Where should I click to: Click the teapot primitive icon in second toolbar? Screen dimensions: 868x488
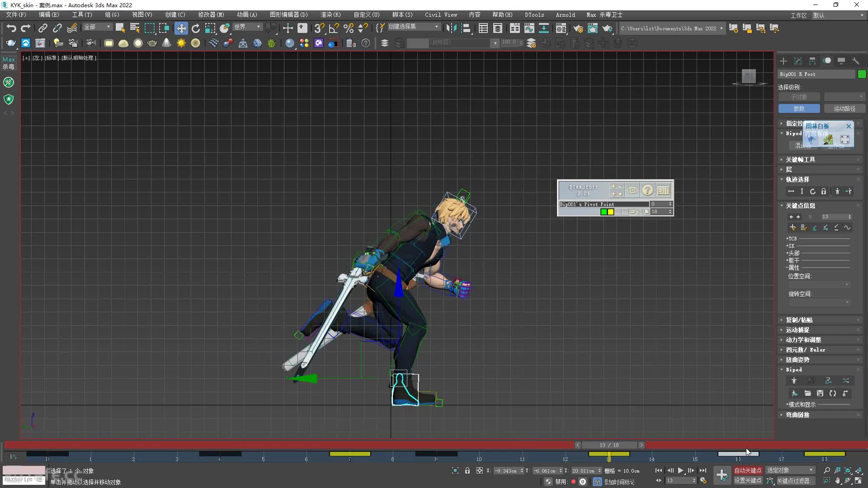(x=152, y=43)
